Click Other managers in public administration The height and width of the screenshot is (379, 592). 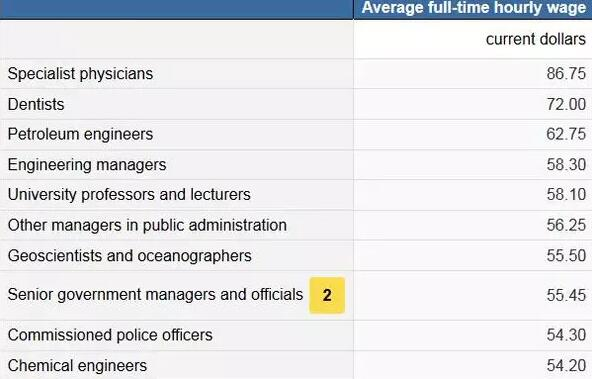click(147, 225)
